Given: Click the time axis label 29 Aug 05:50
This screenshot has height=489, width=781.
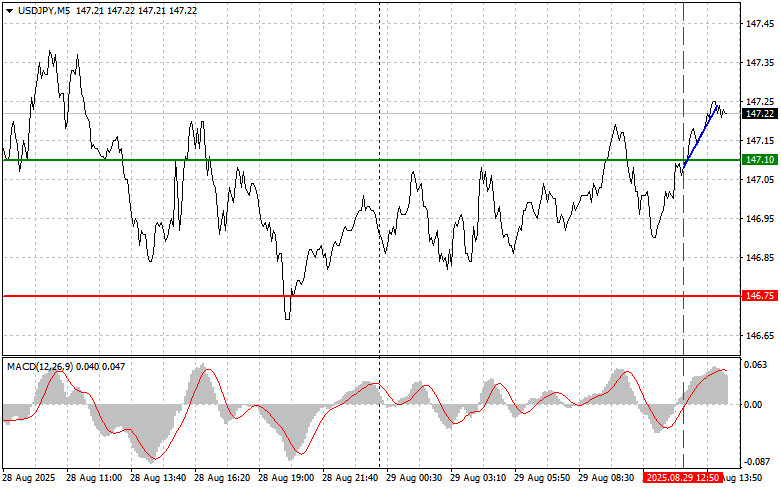Looking at the screenshot, I should click(542, 478).
